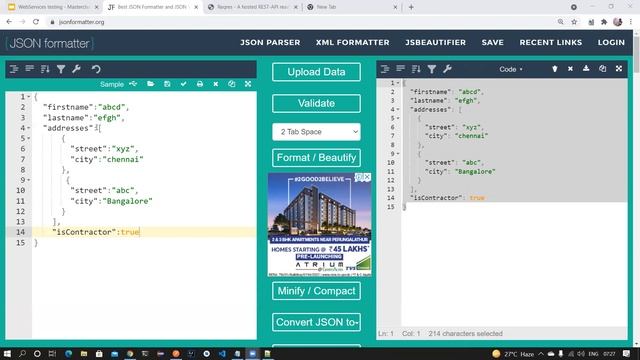The height and width of the screenshot is (360, 640).
Task: Expand left editor to fullscreen
Action: (248, 84)
